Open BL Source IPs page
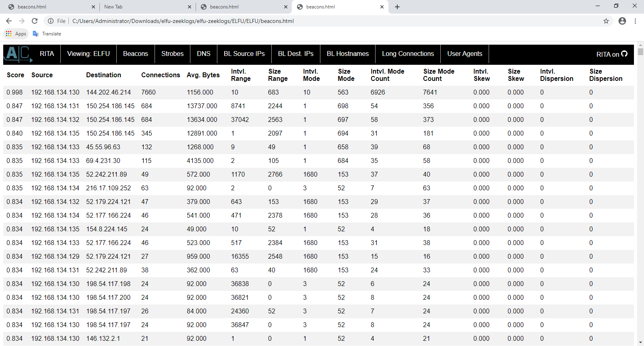The width and height of the screenshot is (644, 346). 244,54
